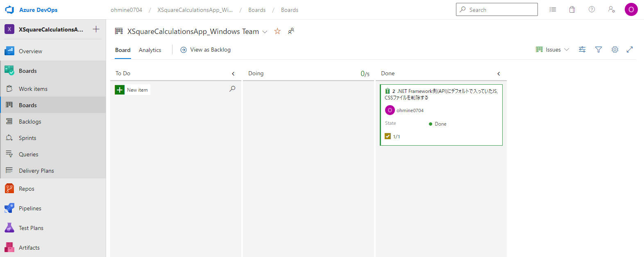Click the Azure DevOps logo icon
Screen dimensions: 644x257
[x=9, y=10]
